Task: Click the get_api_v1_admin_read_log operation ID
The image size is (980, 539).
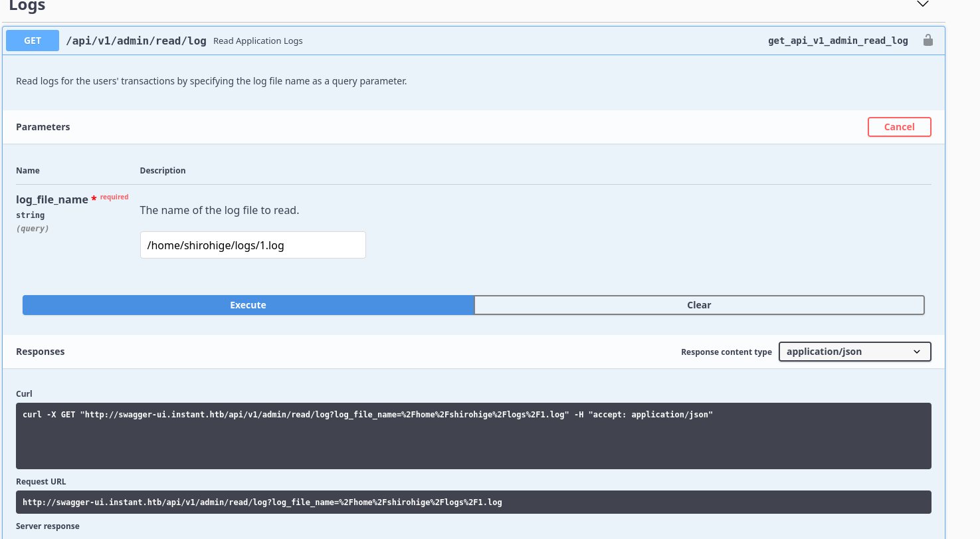Action: click(837, 41)
